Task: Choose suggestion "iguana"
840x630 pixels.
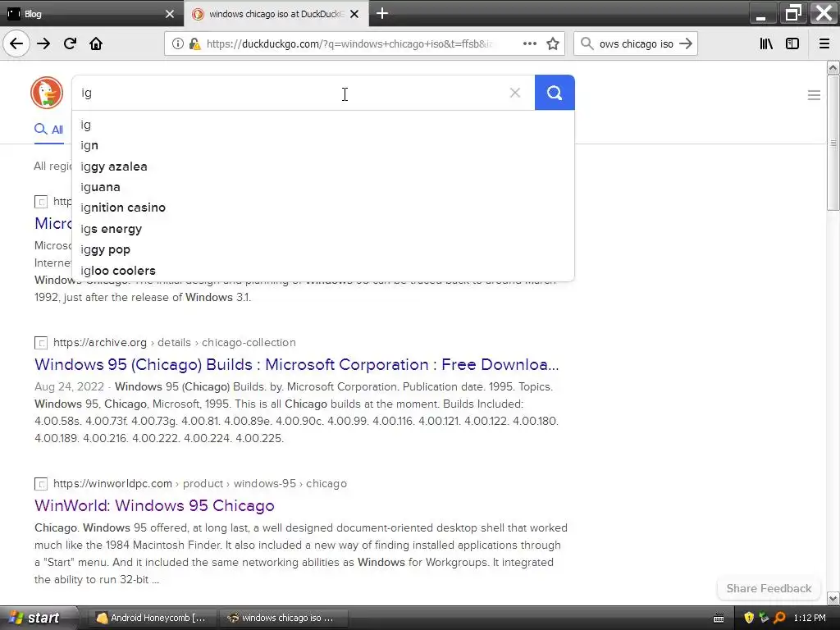Action: point(323,187)
